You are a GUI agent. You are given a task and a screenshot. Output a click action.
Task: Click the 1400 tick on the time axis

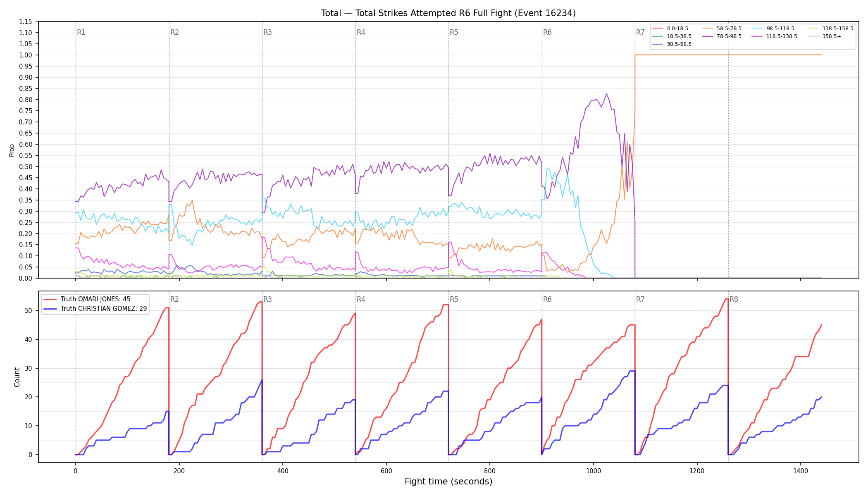pos(801,470)
